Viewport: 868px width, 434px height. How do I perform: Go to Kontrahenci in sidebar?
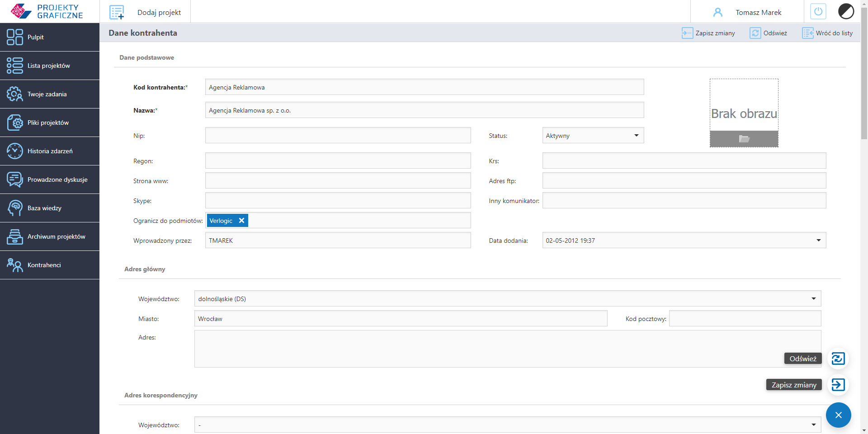tap(44, 265)
